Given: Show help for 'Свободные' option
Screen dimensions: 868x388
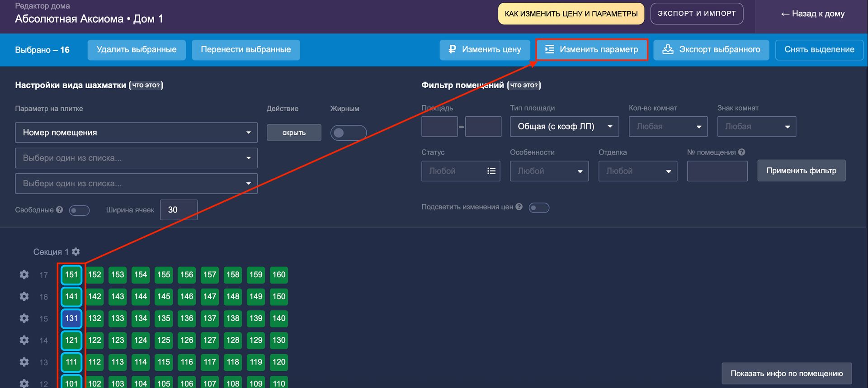Looking at the screenshot, I should pos(59,209).
